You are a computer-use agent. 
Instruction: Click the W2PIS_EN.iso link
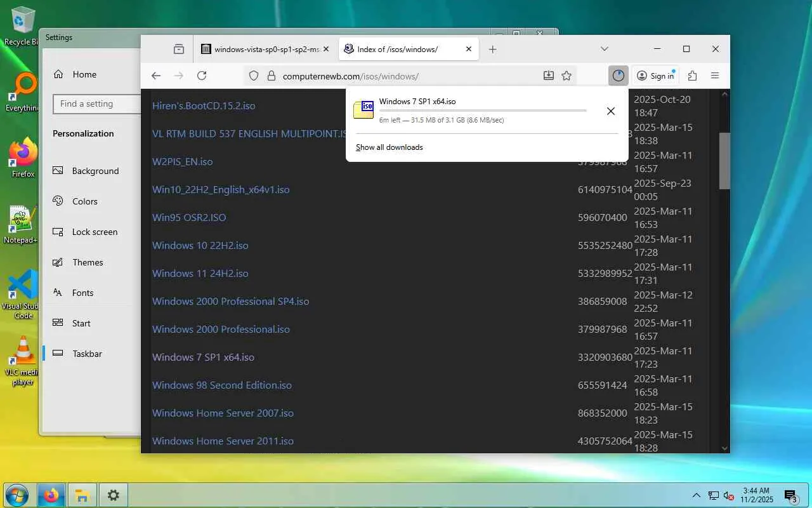click(x=182, y=161)
